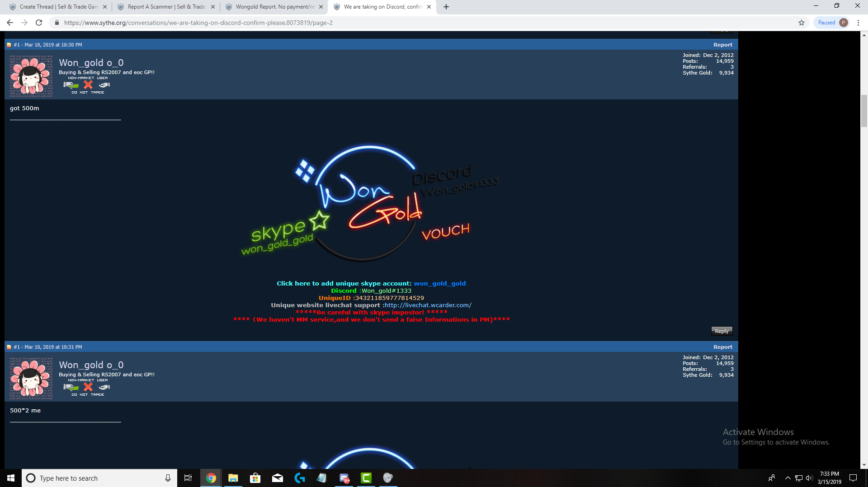Go back to the previous page

point(10,23)
